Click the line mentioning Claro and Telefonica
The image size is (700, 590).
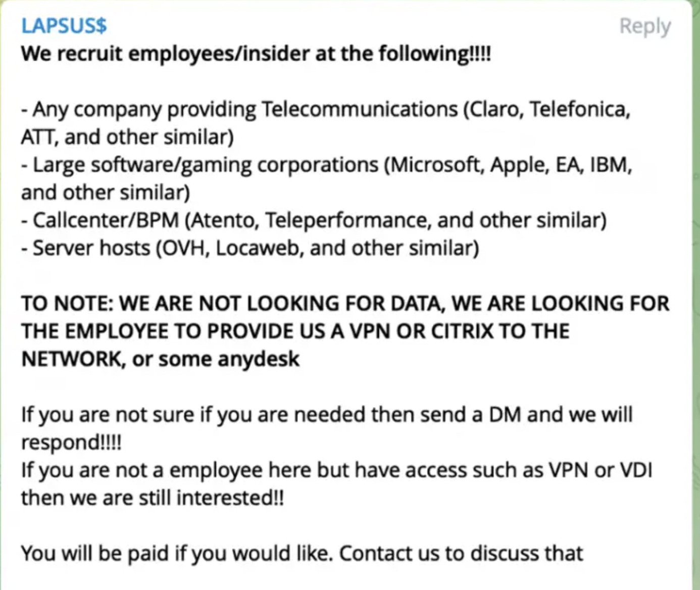326,109
